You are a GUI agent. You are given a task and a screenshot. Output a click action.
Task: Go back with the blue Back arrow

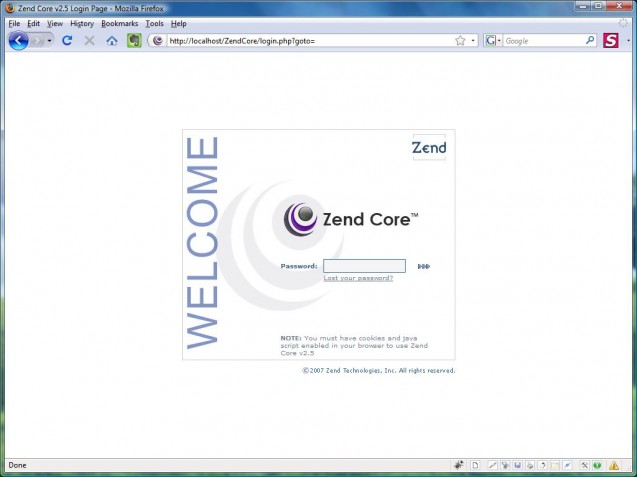coord(18,41)
